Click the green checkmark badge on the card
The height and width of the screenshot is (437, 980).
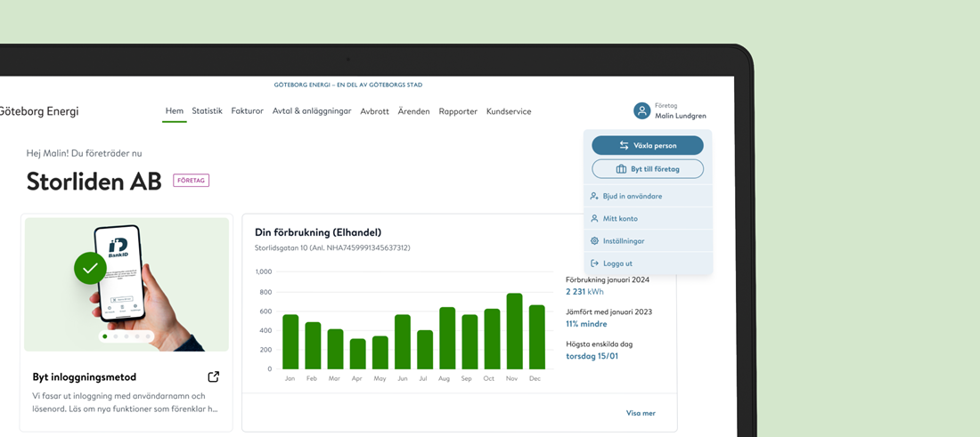pyautogui.click(x=90, y=268)
